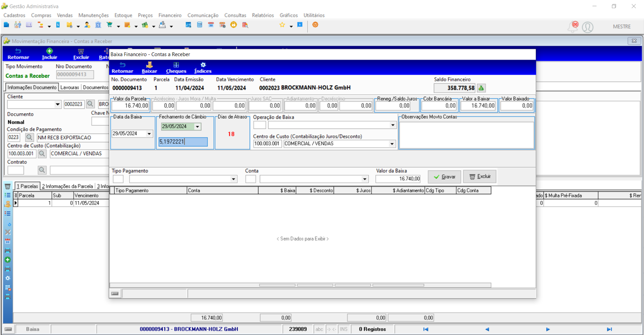Click the magnifier next to client code 0002023
Viewport: 644px width, 335px height.
coord(90,104)
